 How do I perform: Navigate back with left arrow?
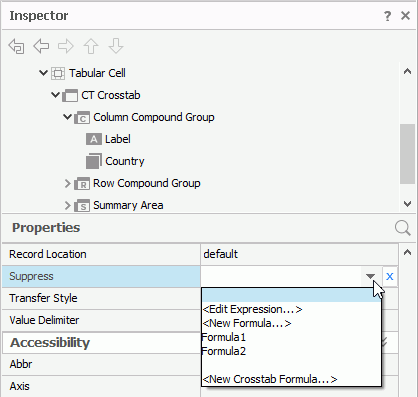[x=41, y=46]
